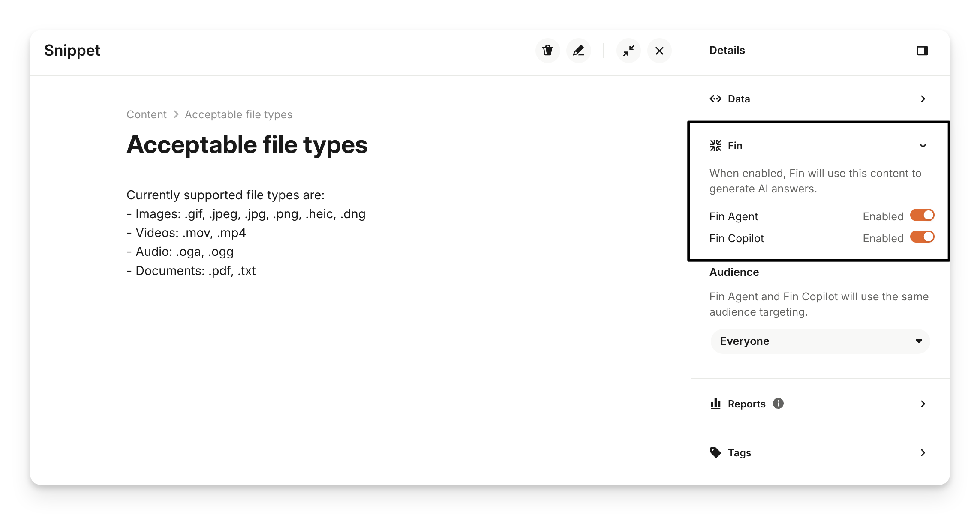Viewport: 980px width, 515px height.
Task: Click the Reports bar chart icon
Action: pos(715,404)
